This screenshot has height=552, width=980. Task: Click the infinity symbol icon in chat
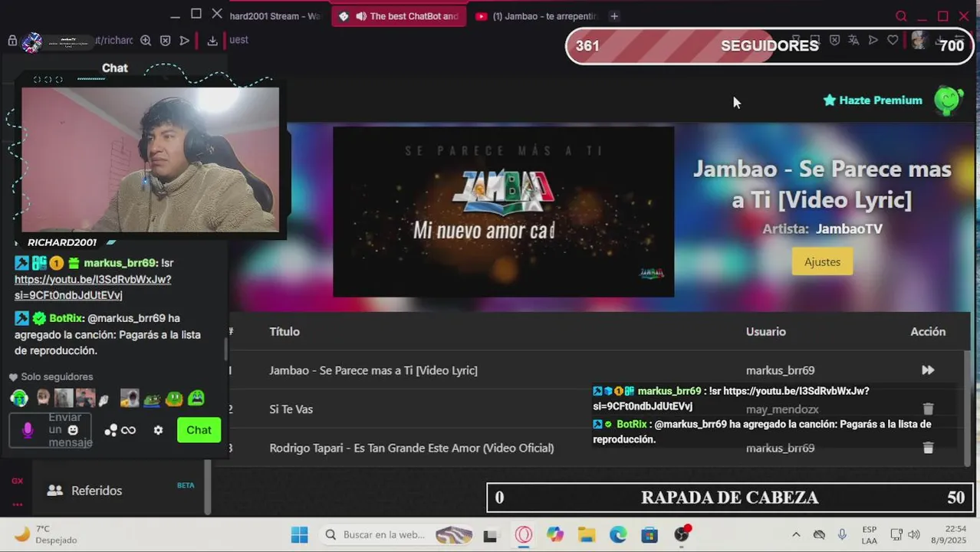[x=129, y=430]
